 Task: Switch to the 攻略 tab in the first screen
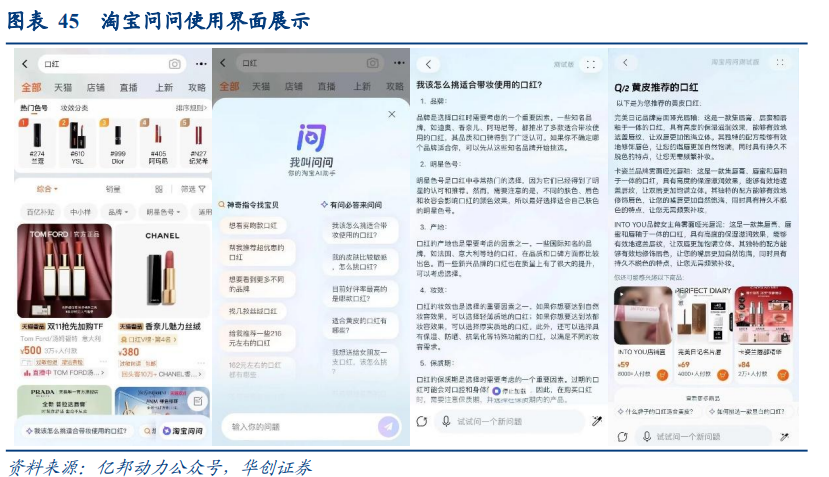coord(197,87)
